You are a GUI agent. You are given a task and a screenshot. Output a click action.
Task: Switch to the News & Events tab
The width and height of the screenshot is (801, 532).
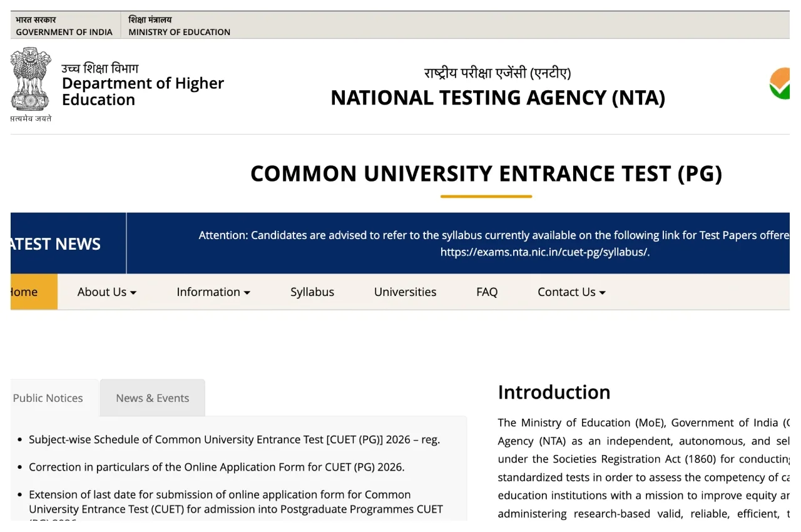coord(152,398)
